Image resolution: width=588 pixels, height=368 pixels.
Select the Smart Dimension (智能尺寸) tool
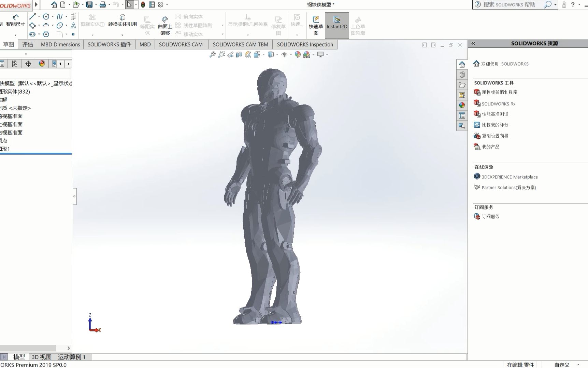coord(16,21)
